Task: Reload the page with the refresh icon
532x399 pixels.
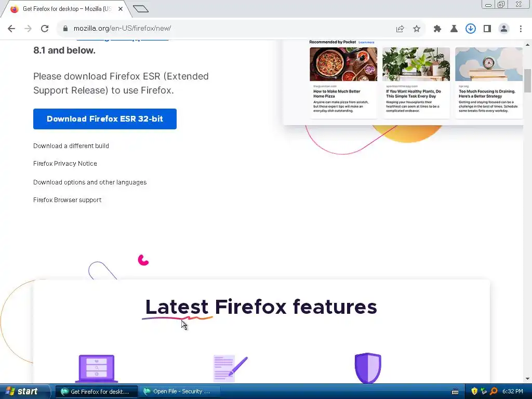Action: pos(45,29)
